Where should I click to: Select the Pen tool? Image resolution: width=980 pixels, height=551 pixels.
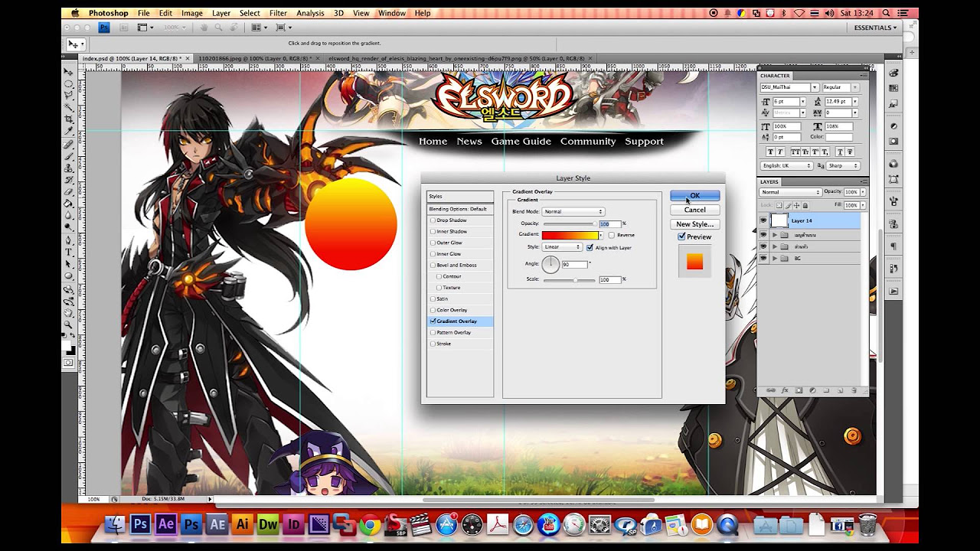(69, 240)
